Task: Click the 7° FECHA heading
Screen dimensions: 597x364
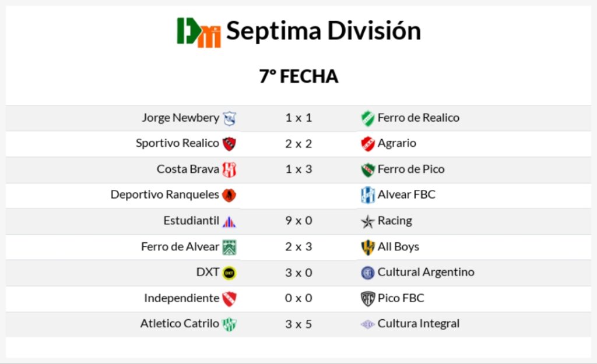Action: click(x=298, y=76)
